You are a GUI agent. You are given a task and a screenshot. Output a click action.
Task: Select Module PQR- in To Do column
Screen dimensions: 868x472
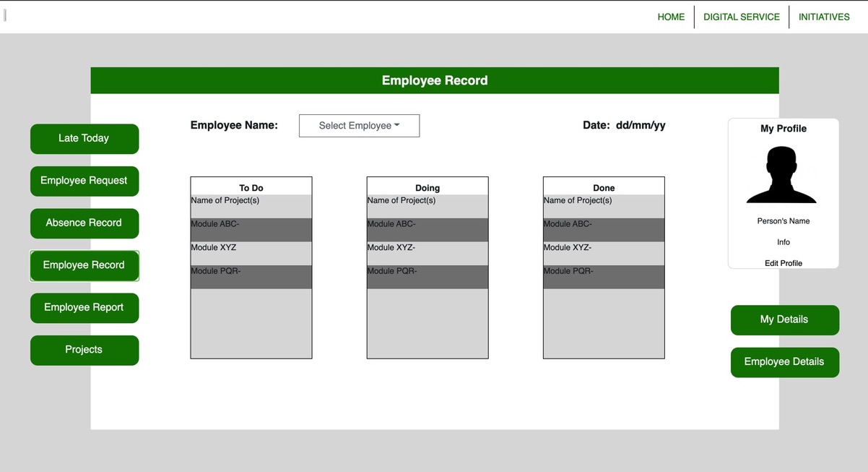pyautogui.click(x=251, y=277)
